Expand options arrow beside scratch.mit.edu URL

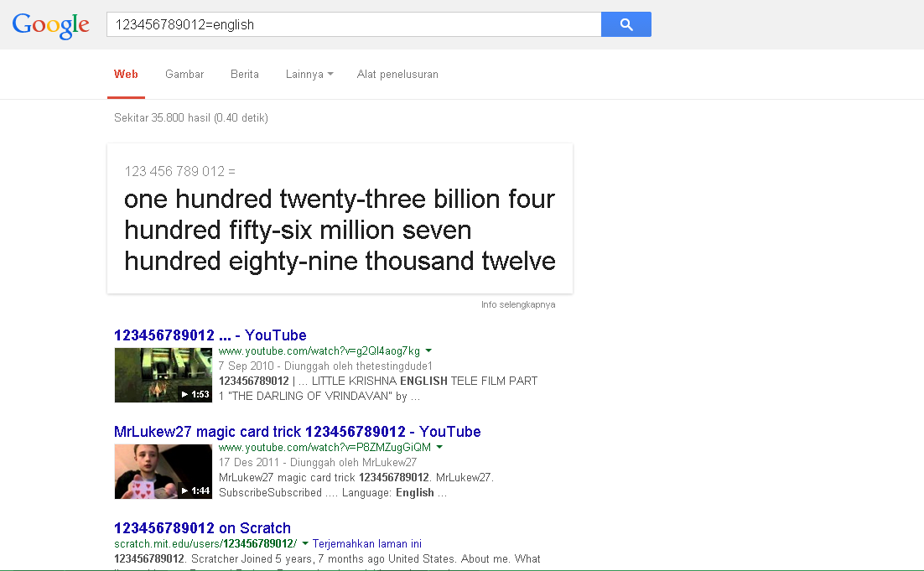(304, 543)
